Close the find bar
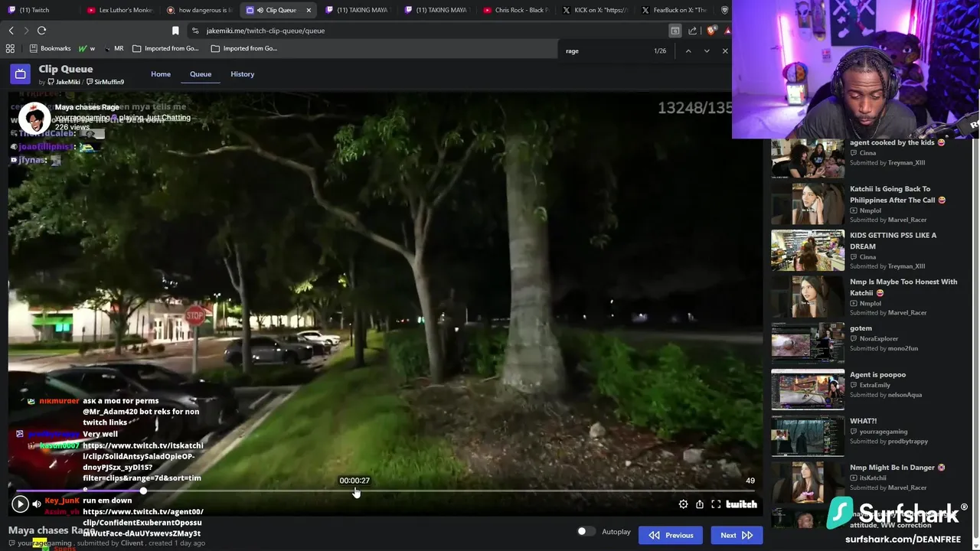 [725, 51]
